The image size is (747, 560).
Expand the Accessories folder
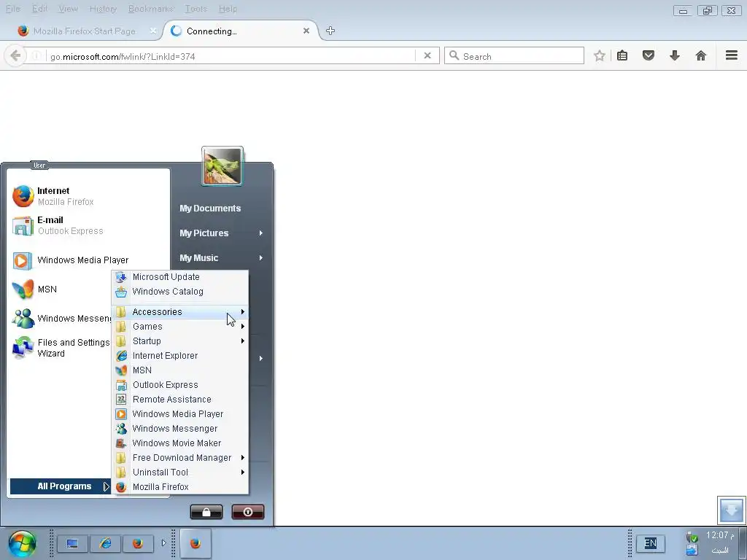pyautogui.click(x=180, y=312)
